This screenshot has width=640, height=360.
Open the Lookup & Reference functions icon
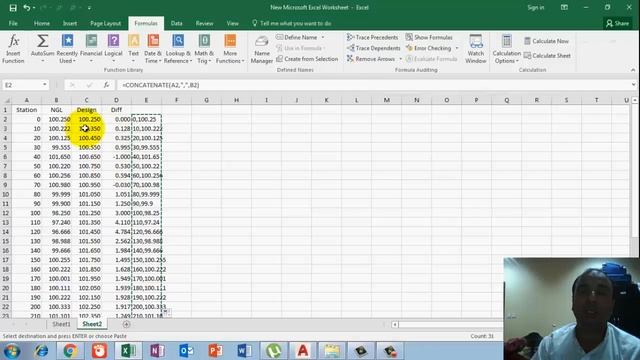click(178, 41)
